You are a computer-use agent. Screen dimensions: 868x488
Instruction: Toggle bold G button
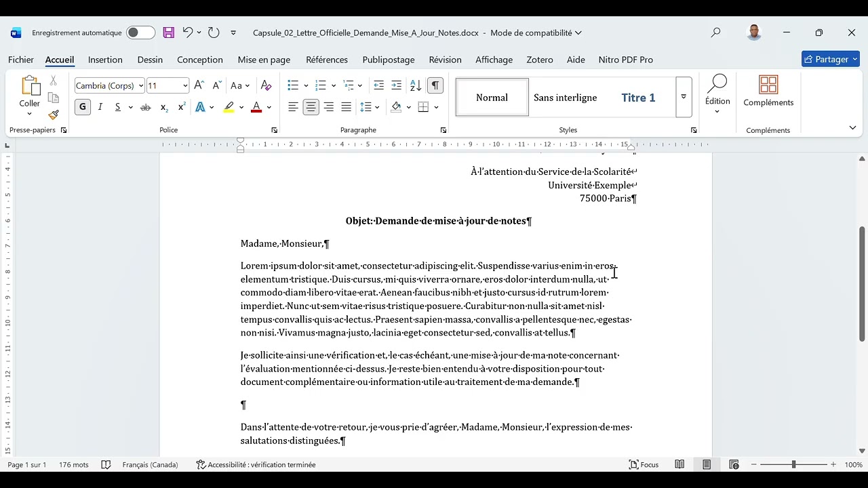[83, 107]
